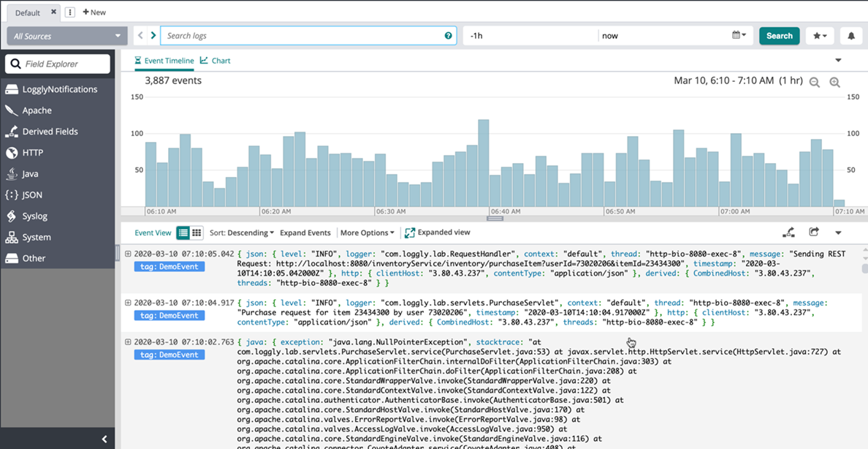
Task: Zoom out of the event timeline
Action: pyautogui.click(x=815, y=83)
